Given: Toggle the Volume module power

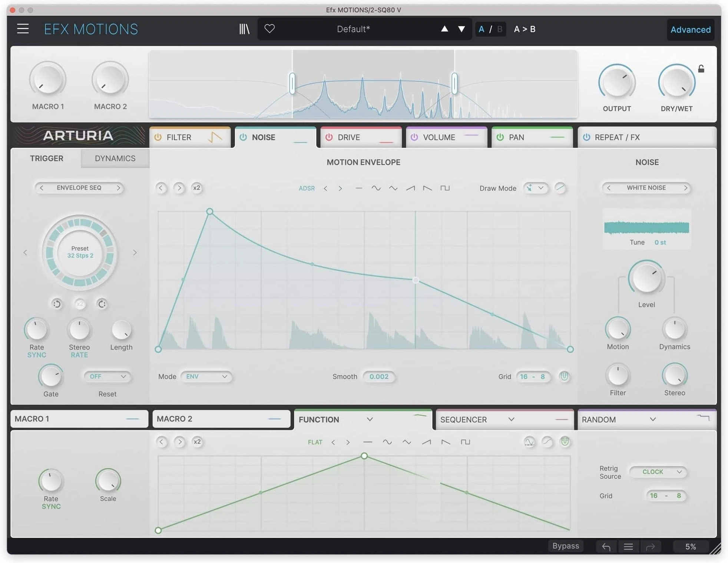Looking at the screenshot, I should tap(414, 137).
